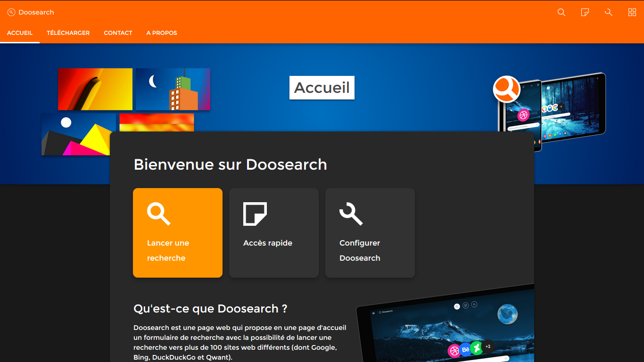Go to the A PROPOS tab
This screenshot has width=644, height=362.
click(162, 33)
